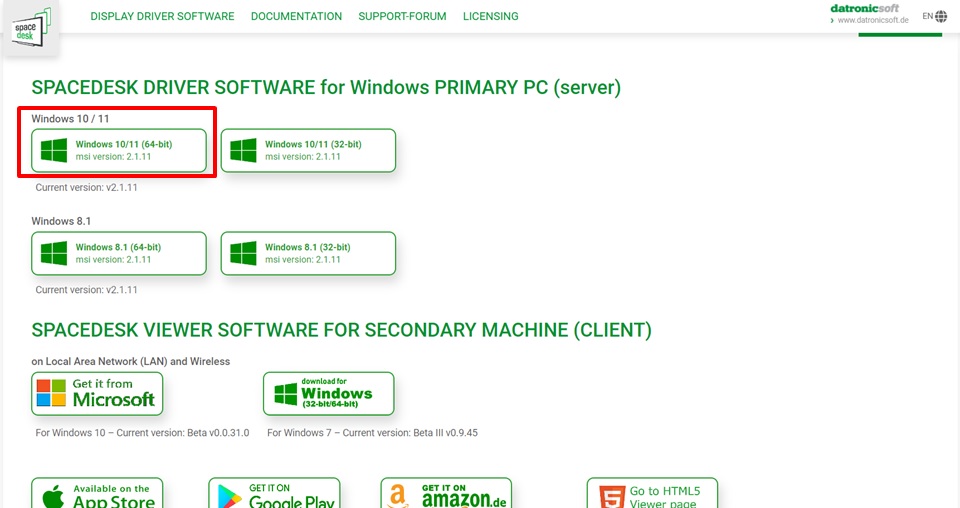Open Display Driver Software menu

(x=162, y=17)
